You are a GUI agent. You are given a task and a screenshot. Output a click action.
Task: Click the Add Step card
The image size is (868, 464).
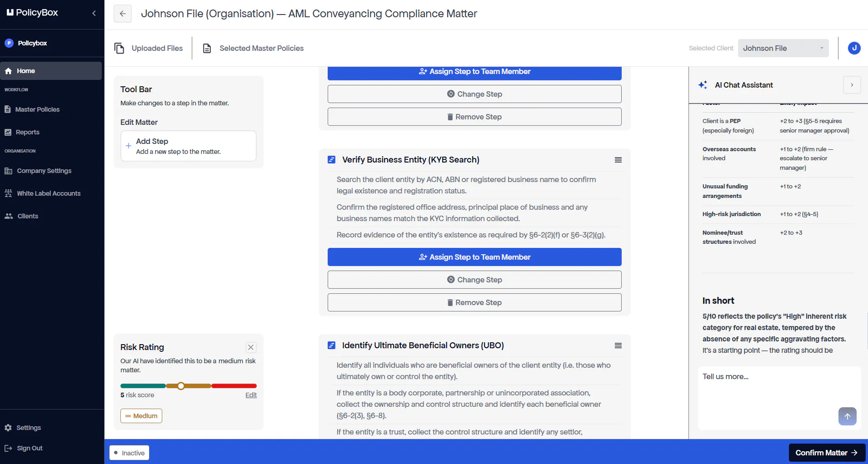(x=189, y=146)
